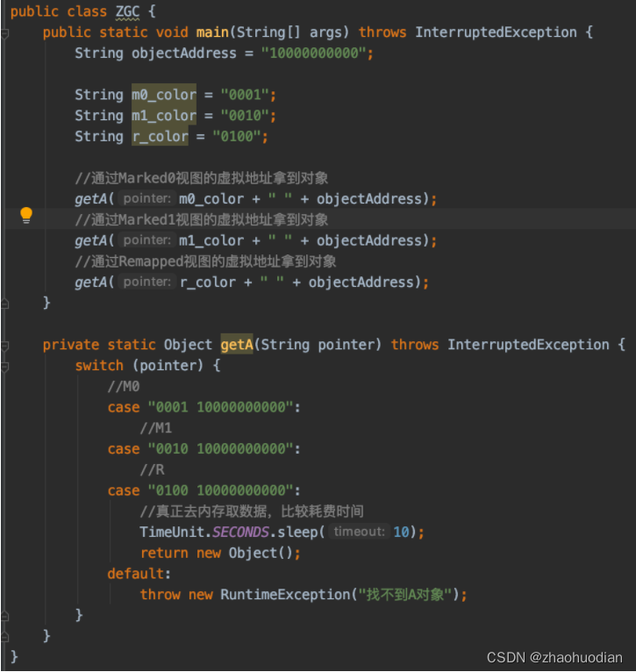This screenshot has height=672, width=636.
Task: Collapse the switch block fold marker
Action: [4, 367]
